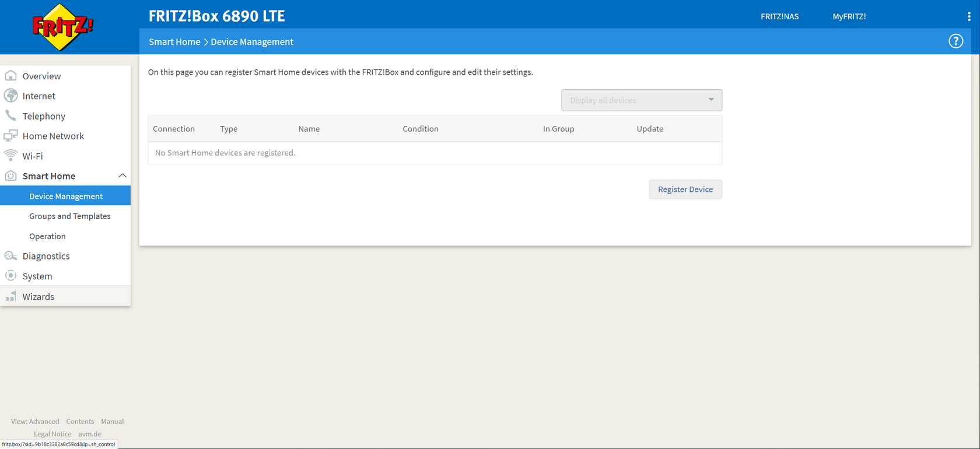Click the Smart Home icon
This screenshot has width=980, height=449.
pos(10,176)
